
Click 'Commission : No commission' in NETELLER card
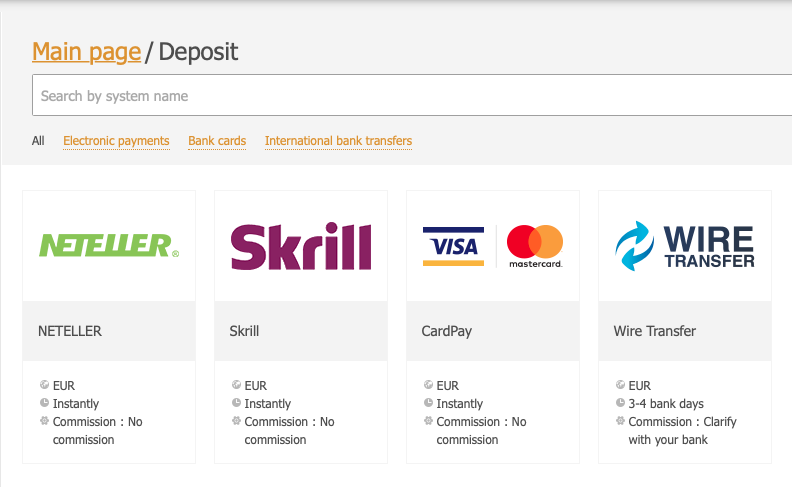click(97, 430)
